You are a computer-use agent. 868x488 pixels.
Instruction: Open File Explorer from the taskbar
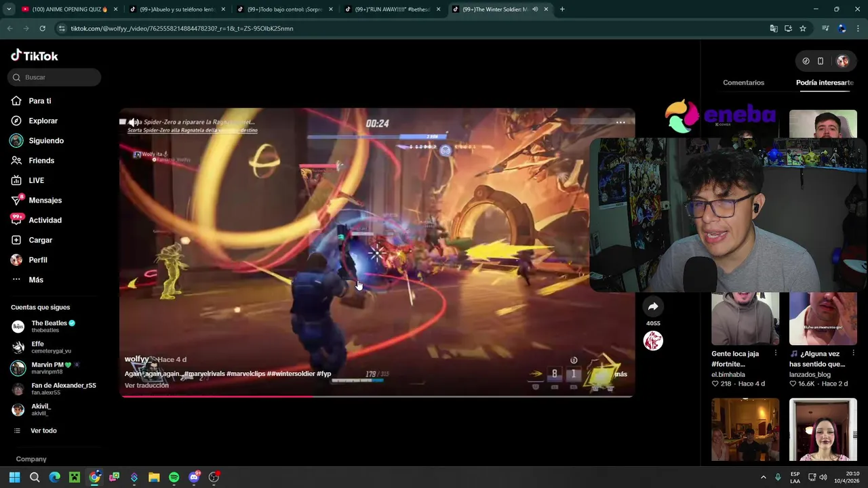[154, 477]
